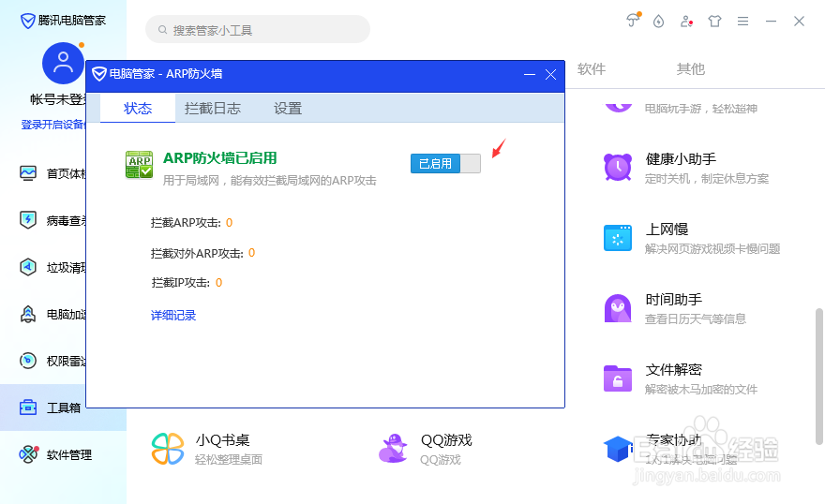The height and width of the screenshot is (504, 825).
Task: Switch to the 设置 tab
Action: point(288,109)
